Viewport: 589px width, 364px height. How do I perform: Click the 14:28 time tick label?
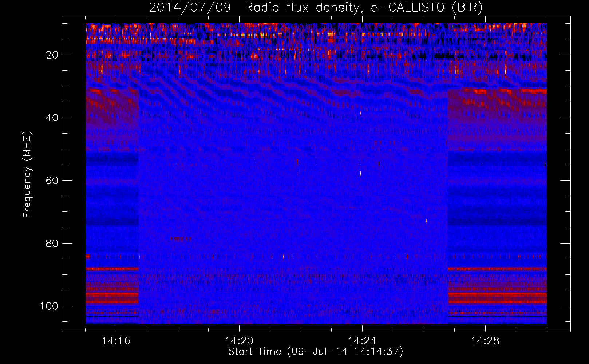(485, 341)
